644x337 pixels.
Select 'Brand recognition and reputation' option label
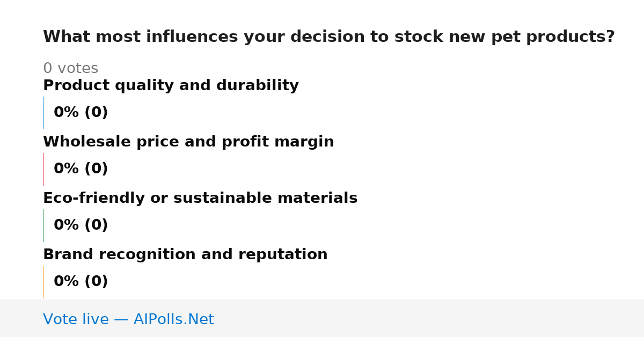(185, 255)
